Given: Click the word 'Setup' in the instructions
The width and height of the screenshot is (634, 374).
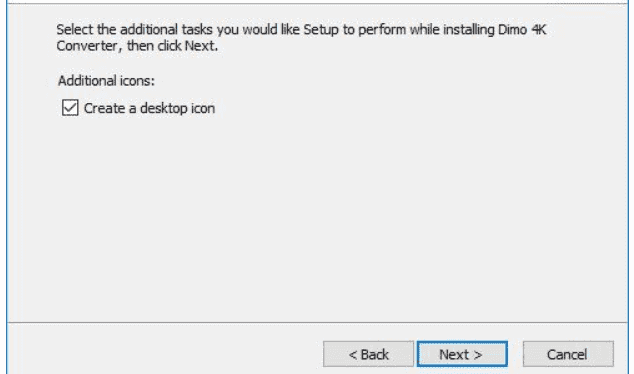Looking at the screenshot, I should 321,30.
